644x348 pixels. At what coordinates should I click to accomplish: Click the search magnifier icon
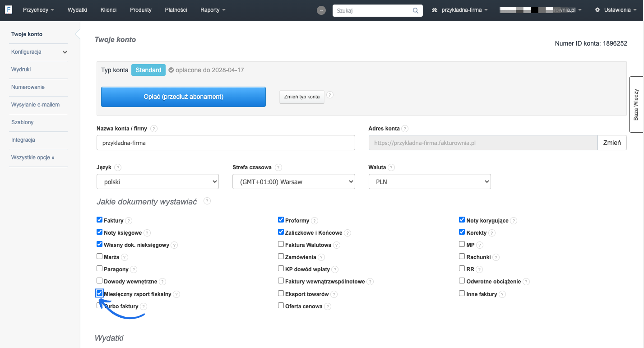click(x=415, y=10)
